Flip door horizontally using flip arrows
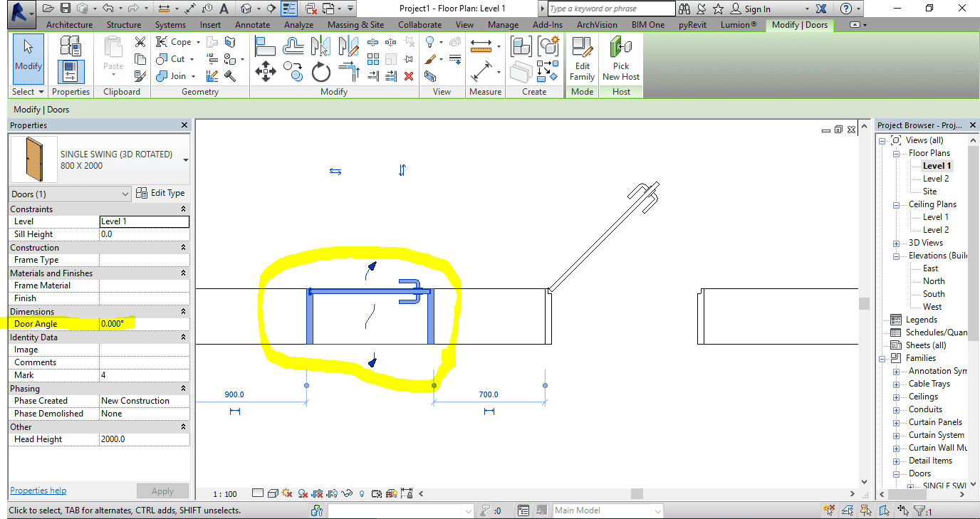 [x=335, y=171]
